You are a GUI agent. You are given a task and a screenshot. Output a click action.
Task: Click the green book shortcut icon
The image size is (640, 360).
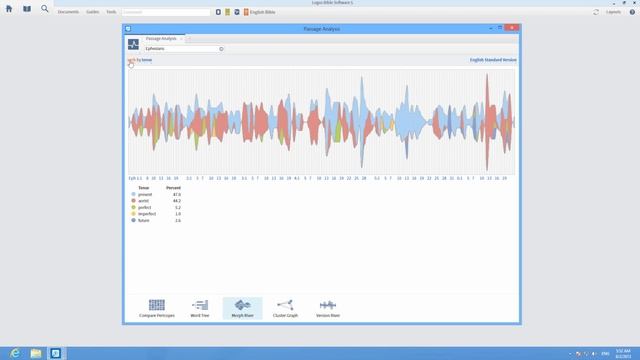(228, 12)
